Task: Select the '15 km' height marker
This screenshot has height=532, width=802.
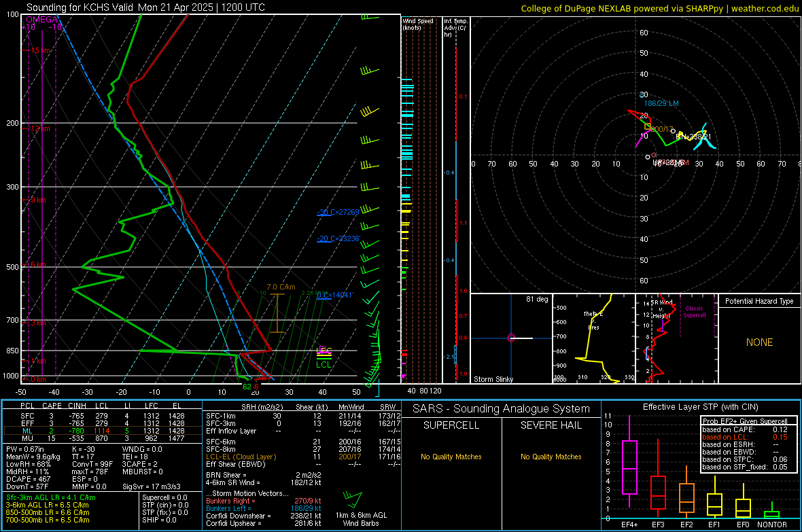Action: pos(41,51)
